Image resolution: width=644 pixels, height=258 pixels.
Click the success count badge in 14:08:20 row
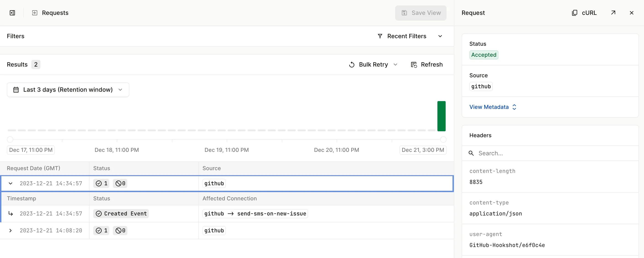[101, 231]
